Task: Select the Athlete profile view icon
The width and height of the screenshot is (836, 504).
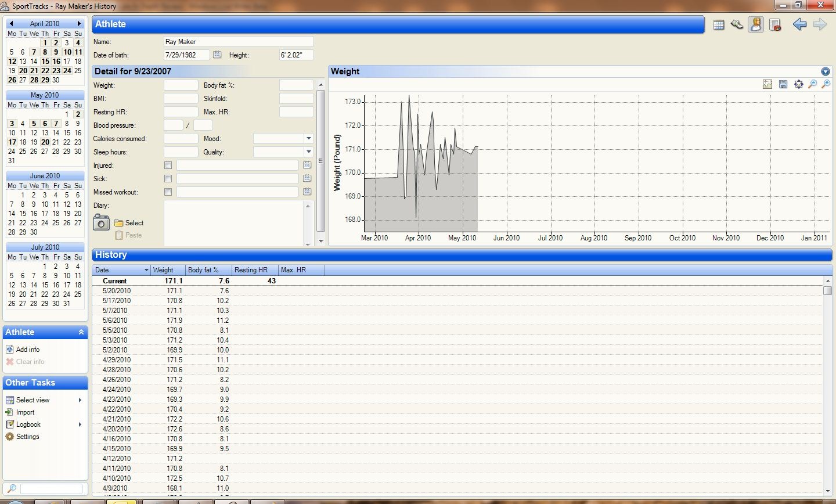Action: tap(756, 24)
